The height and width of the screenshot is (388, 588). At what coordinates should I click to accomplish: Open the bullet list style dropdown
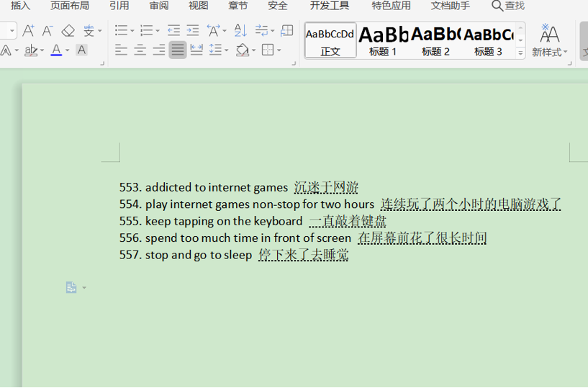click(x=132, y=31)
